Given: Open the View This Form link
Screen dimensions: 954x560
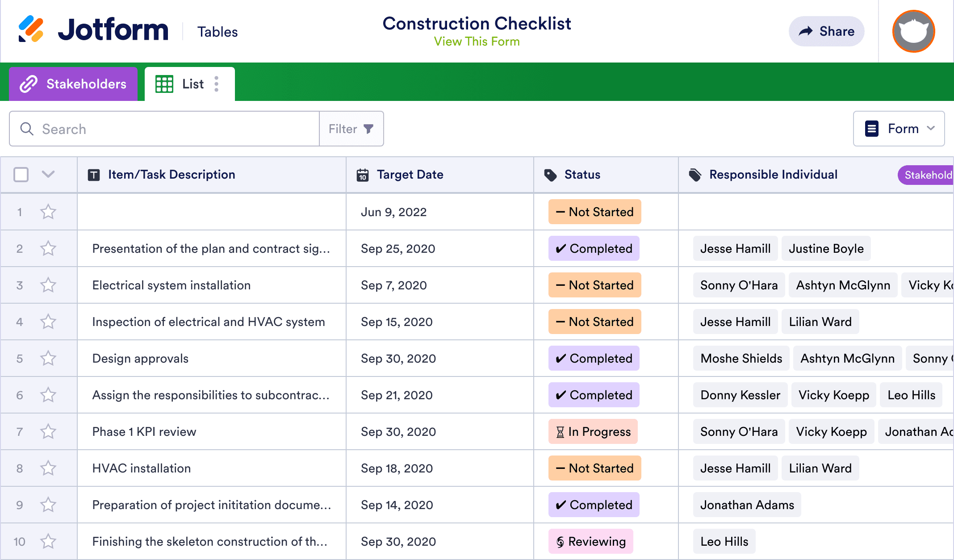Looking at the screenshot, I should (x=477, y=42).
